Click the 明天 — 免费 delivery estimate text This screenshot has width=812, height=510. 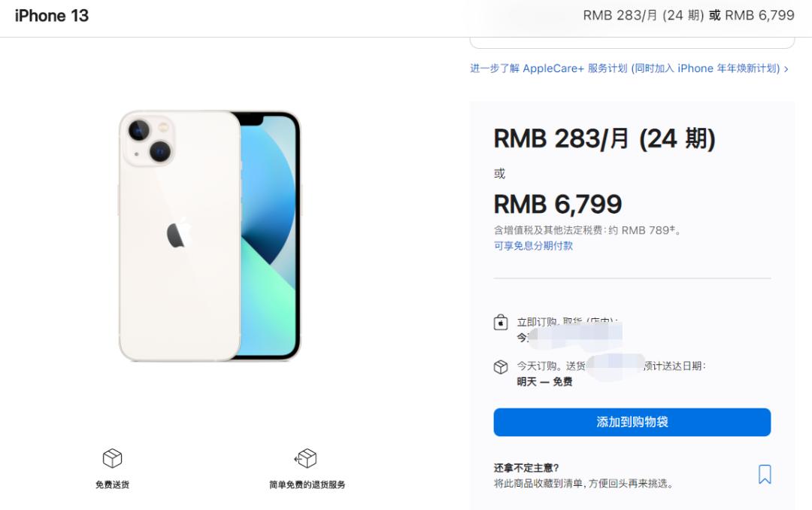pyautogui.click(x=544, y=382)
